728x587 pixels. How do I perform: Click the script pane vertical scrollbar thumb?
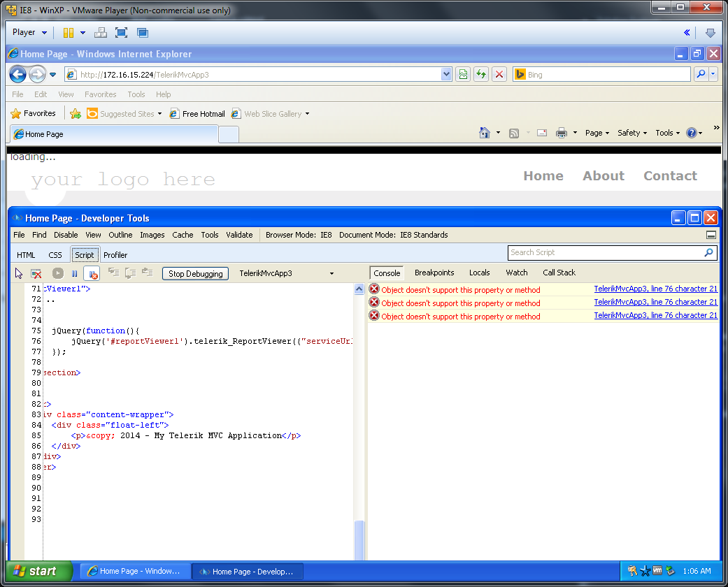pyautogui.click(x=359, y=540)
